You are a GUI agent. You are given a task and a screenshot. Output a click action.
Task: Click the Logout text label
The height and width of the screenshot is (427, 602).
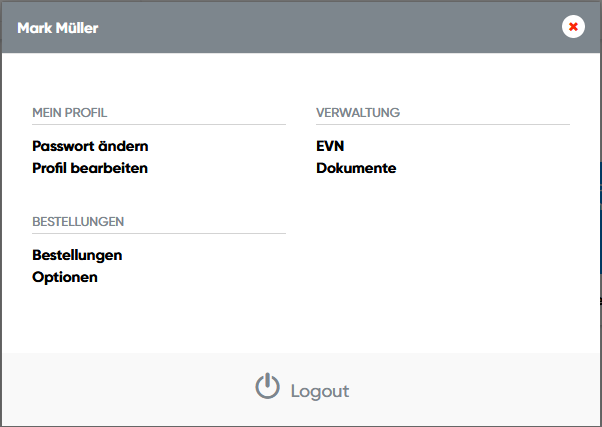point(319,391)
